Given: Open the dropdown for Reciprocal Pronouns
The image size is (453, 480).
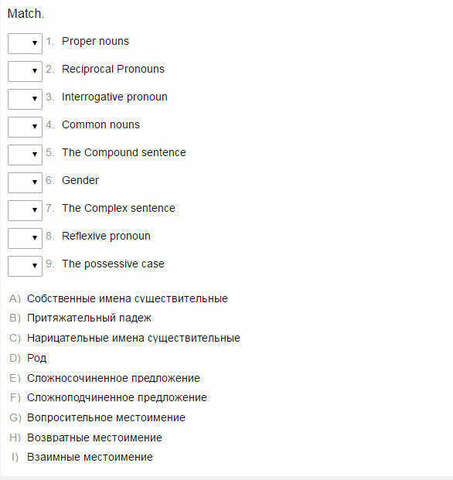Looking at the screenshot, I should tap(25, 71).
